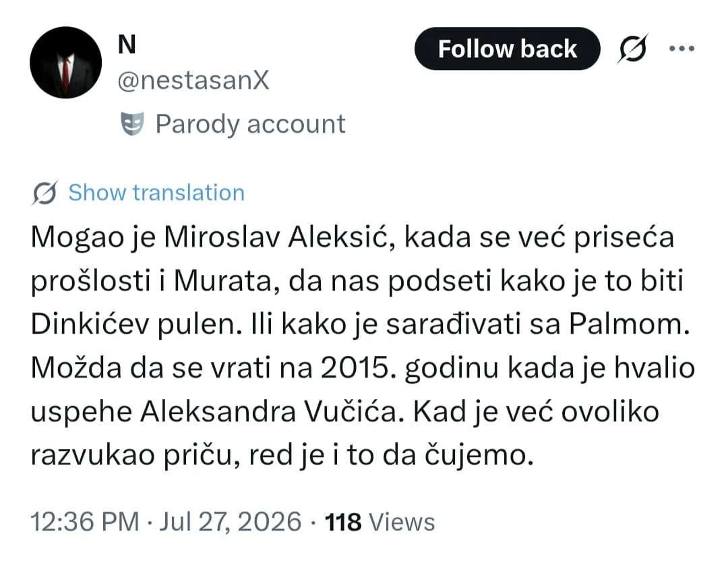Click "Aleksandra Vučića" in the post text
Viewport: 728px width, 569px height.
(x=269, y=411)
